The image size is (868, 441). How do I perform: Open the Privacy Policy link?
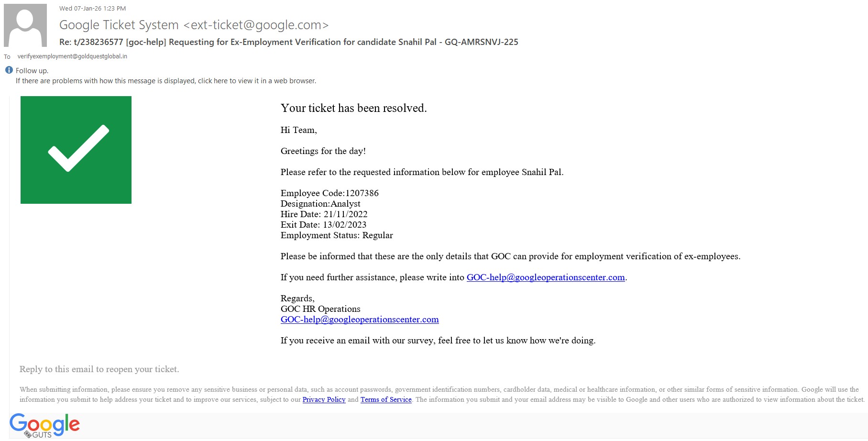pos(324,399)
